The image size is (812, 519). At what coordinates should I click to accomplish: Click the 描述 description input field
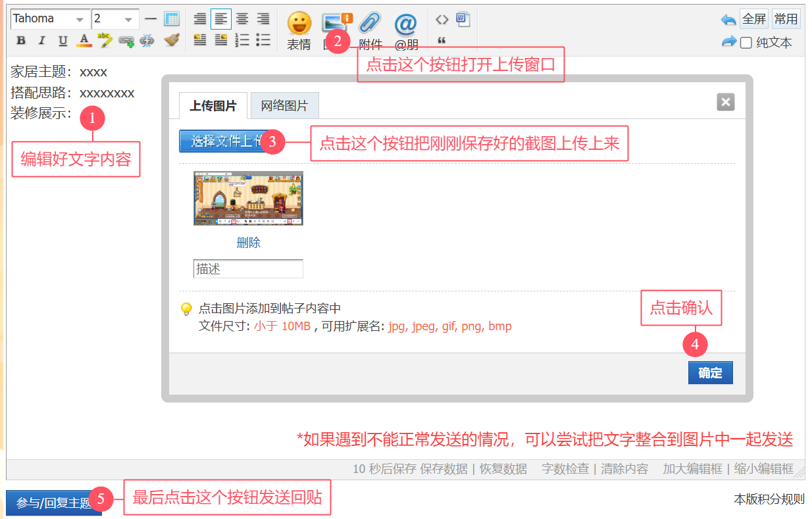pos(248,269)
